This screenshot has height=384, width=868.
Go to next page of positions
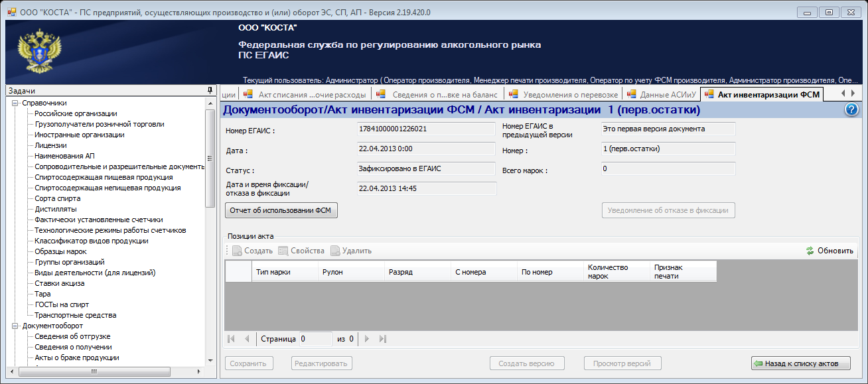[366, 339]
